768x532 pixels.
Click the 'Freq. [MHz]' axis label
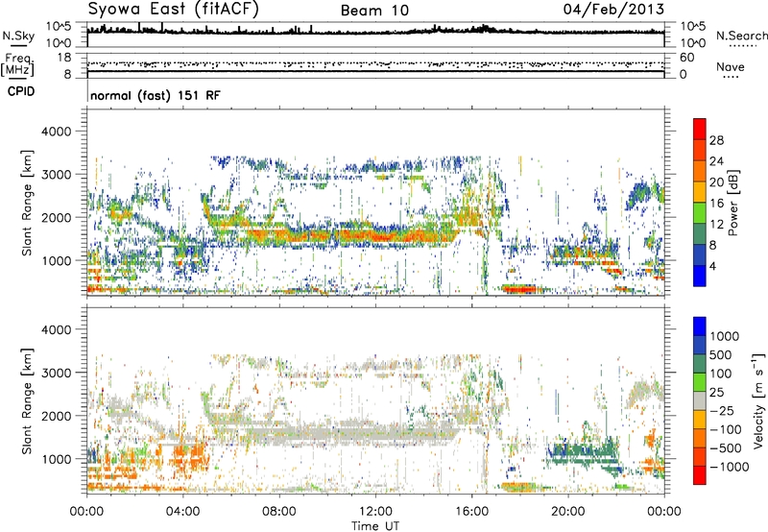[x=18, y=65]
